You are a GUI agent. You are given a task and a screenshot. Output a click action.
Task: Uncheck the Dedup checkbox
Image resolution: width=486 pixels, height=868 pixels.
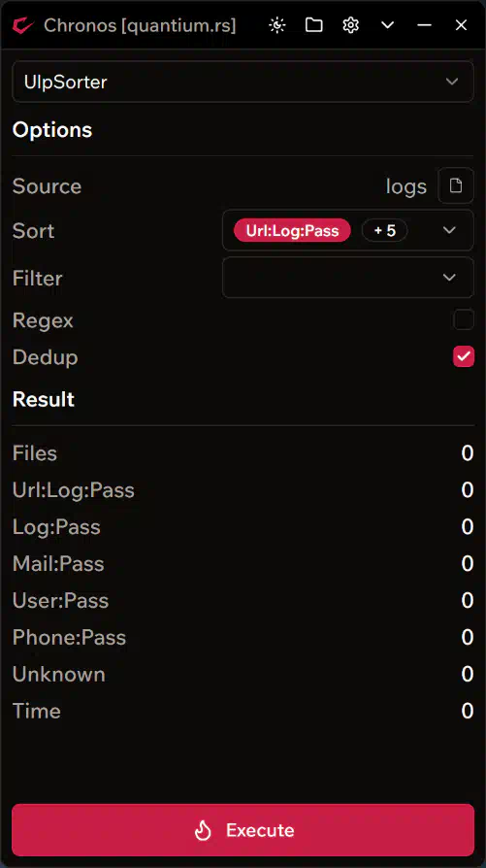pos(464,356)
